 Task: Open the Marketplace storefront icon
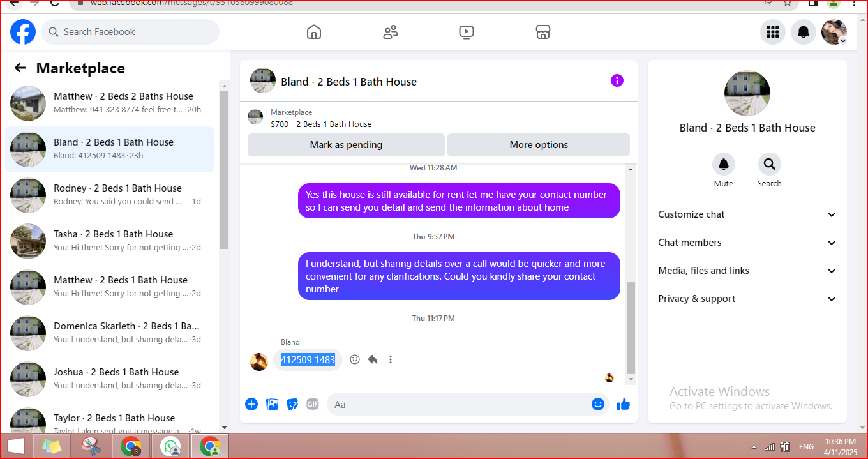(543, 32)
